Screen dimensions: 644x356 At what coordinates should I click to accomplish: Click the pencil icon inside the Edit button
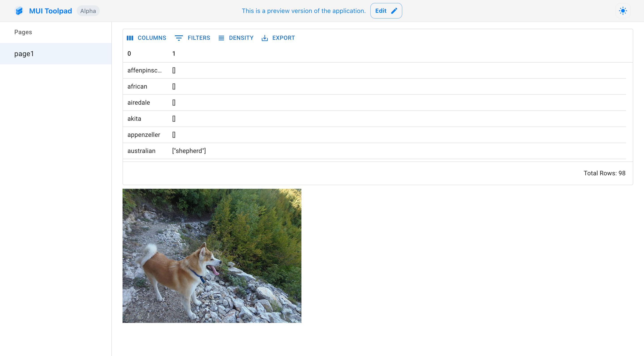pos(394,11)
